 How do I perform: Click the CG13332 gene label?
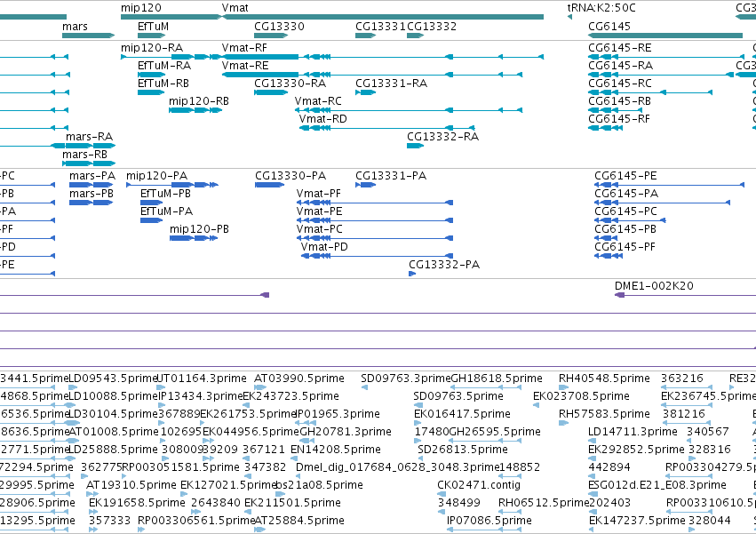(432, 27)
